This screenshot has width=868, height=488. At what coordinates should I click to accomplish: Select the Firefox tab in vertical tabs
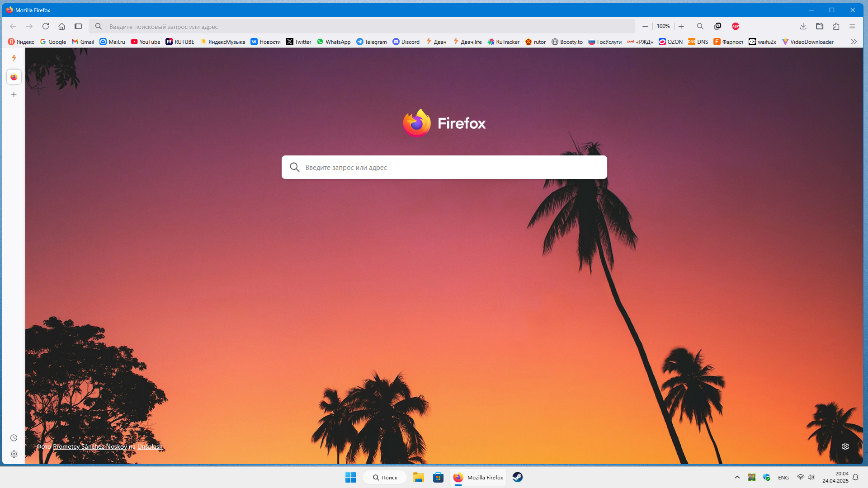point(14,77)
